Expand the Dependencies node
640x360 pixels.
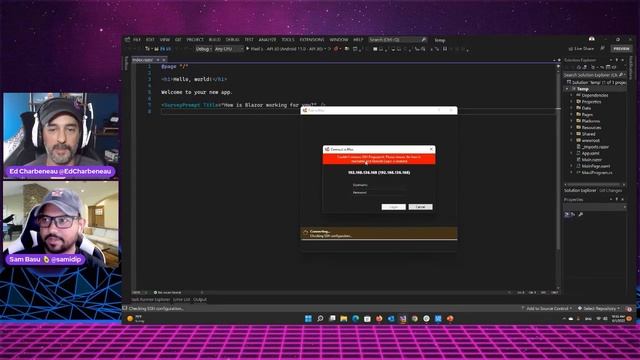tap(571, 95)
